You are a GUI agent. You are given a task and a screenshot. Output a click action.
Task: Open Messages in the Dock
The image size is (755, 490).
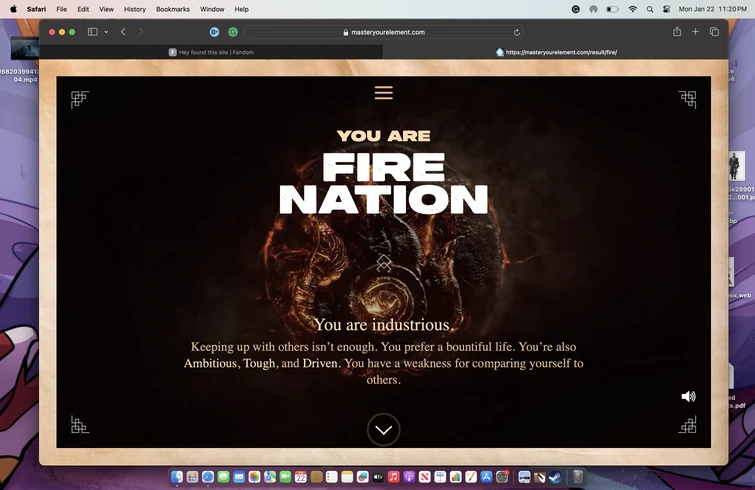point(223,477)
